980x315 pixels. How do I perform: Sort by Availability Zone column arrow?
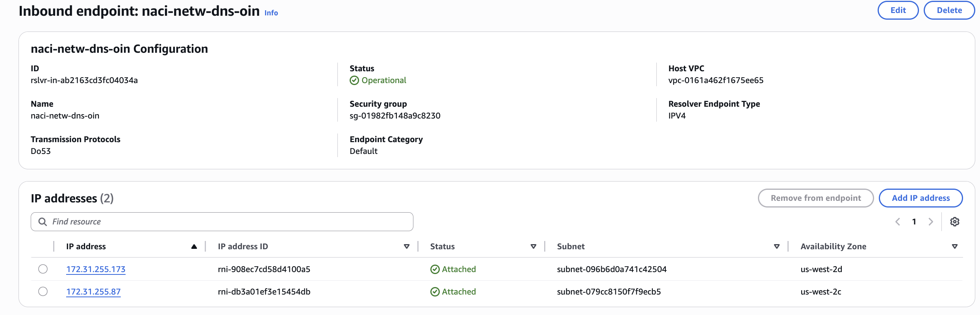[x=955, y=246]
